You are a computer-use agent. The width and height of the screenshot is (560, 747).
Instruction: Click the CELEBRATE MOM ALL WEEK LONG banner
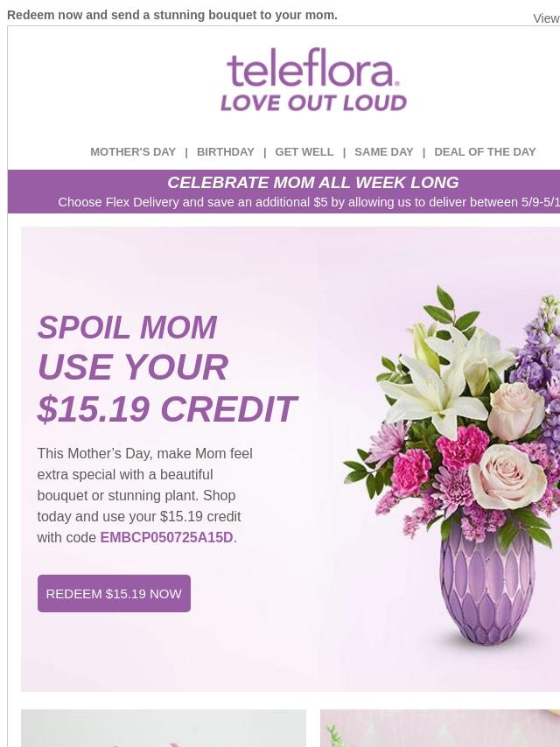[313, 183]
